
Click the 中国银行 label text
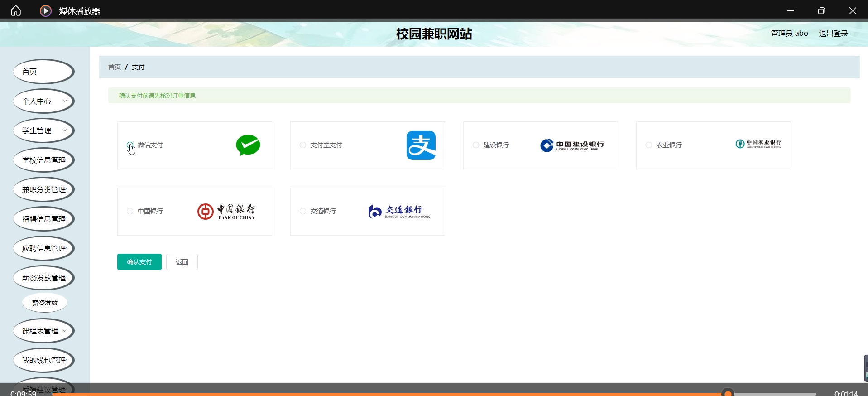(150, 211)
